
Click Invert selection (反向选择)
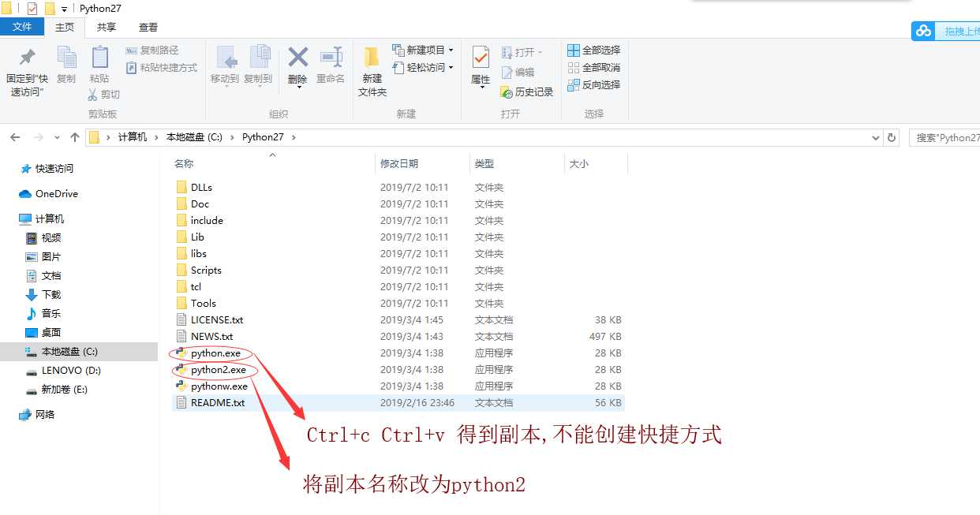coord(594,85)
